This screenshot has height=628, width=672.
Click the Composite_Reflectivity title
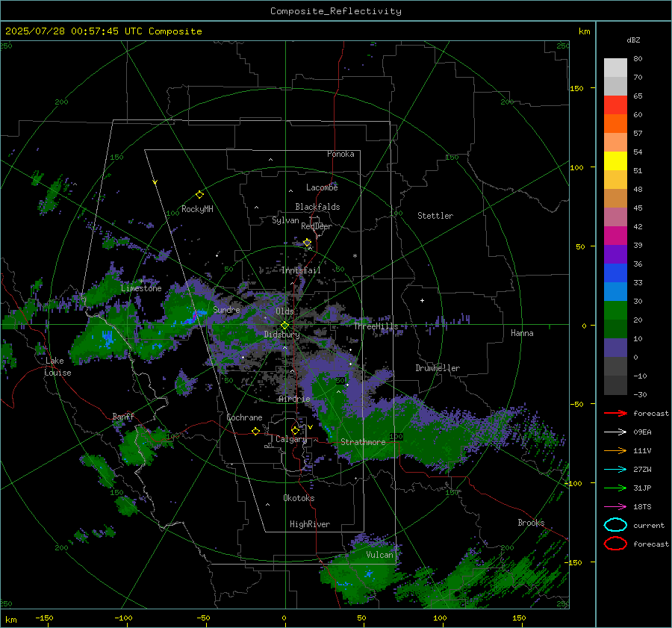(336, 11)
